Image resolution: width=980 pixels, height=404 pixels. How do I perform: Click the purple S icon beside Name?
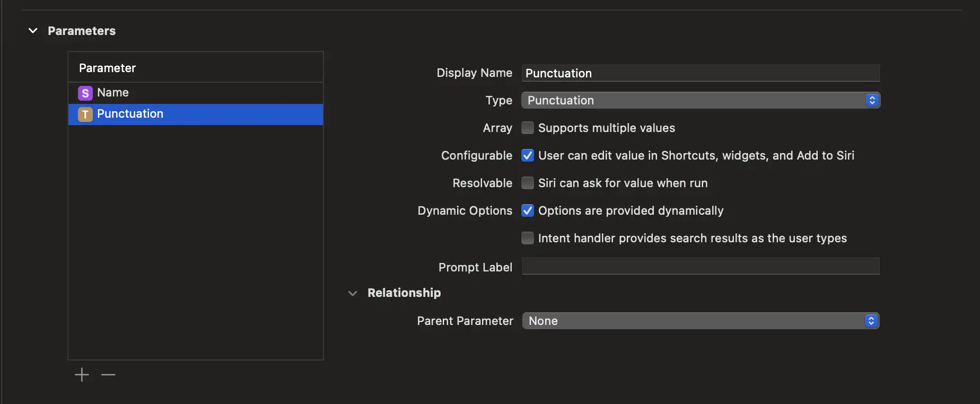tap(85, 93)
